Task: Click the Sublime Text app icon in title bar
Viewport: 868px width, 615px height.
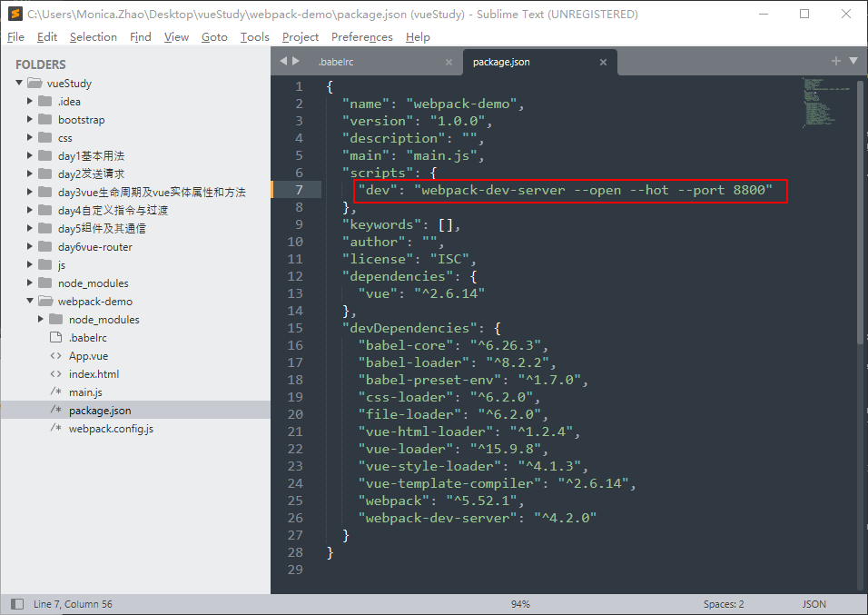Action: [15, 14]
